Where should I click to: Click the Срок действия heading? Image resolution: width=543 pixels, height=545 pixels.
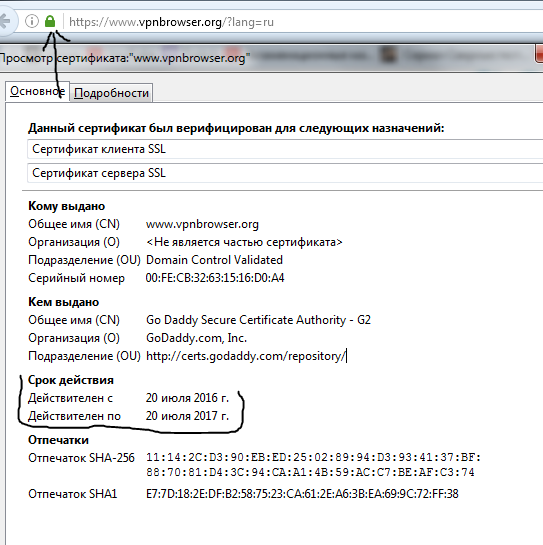[x=71, y=380]
